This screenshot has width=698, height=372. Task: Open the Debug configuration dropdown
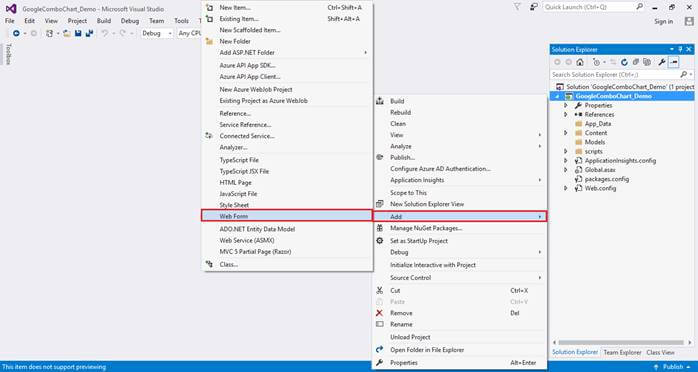click(x=157, y=33)
